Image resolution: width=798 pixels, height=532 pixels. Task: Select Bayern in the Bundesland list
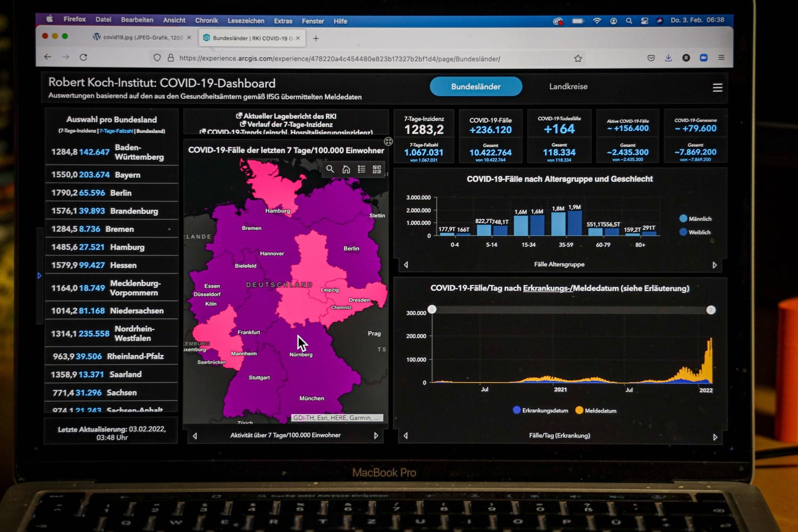tap(112, 175)
